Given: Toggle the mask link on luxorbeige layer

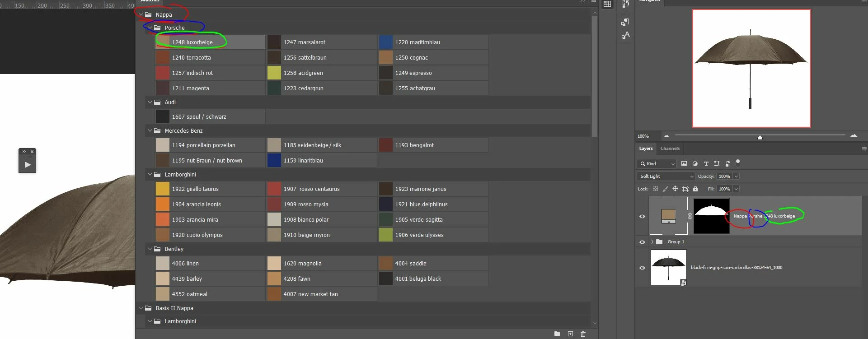Looking at the screenshot, I should [x=690, y=216].
